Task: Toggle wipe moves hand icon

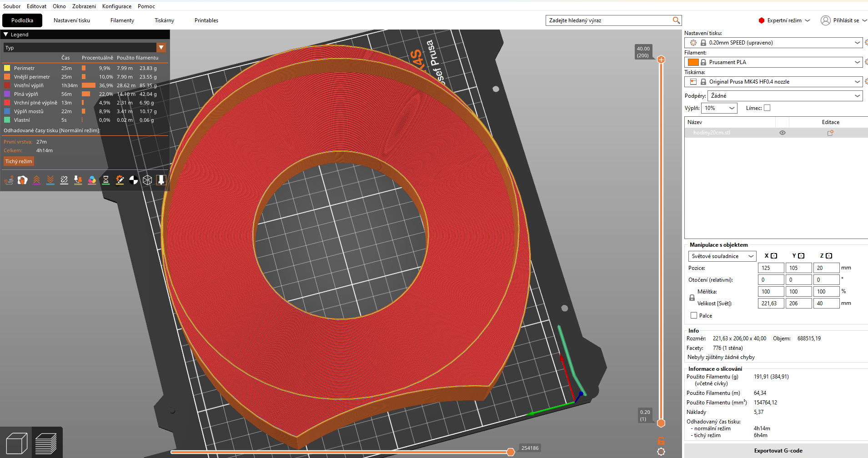Action: (23, 180)
